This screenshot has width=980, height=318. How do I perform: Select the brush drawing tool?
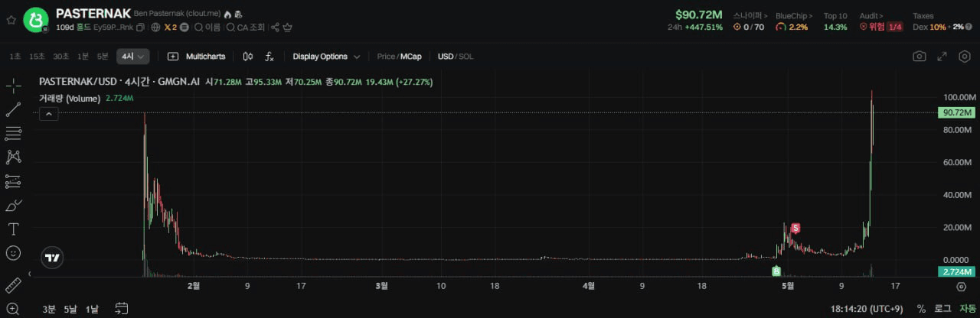(13, 205)
